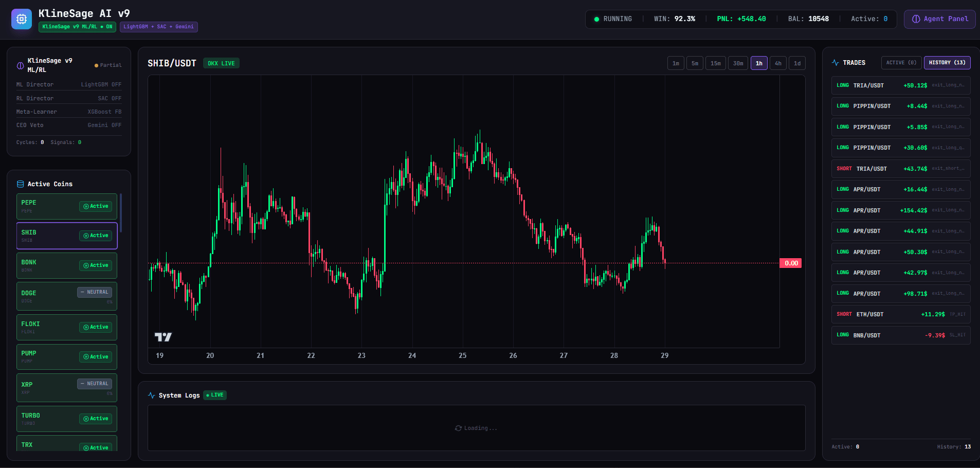Click the database icon beside Active Coins header

point(20,184)
